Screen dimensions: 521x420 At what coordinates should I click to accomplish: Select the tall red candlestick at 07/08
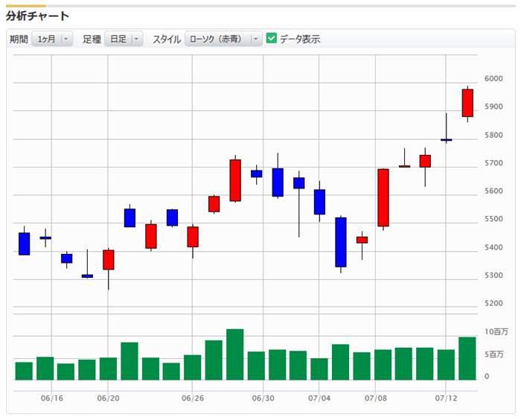pos(383,197)
